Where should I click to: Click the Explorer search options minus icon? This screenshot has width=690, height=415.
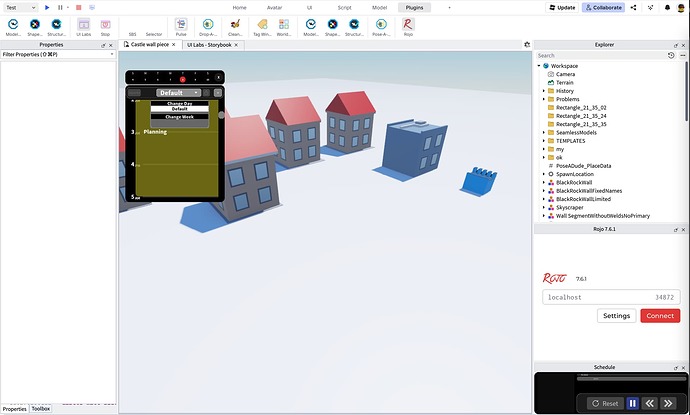click(683, 55)
